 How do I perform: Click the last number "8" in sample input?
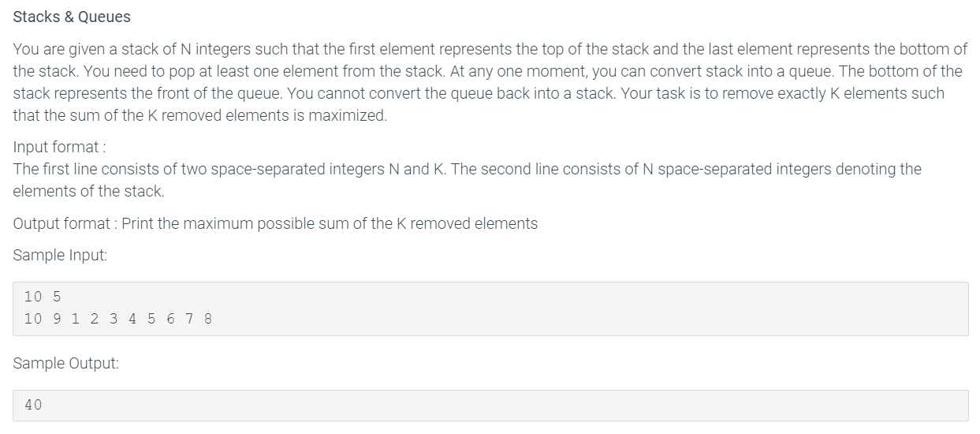point(207,319)
